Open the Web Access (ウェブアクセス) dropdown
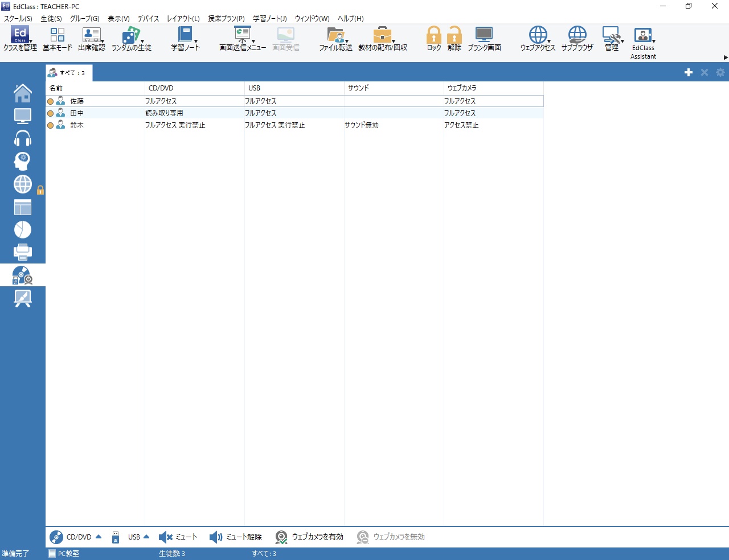Viewport: 729px width, 560px height. 538,39
